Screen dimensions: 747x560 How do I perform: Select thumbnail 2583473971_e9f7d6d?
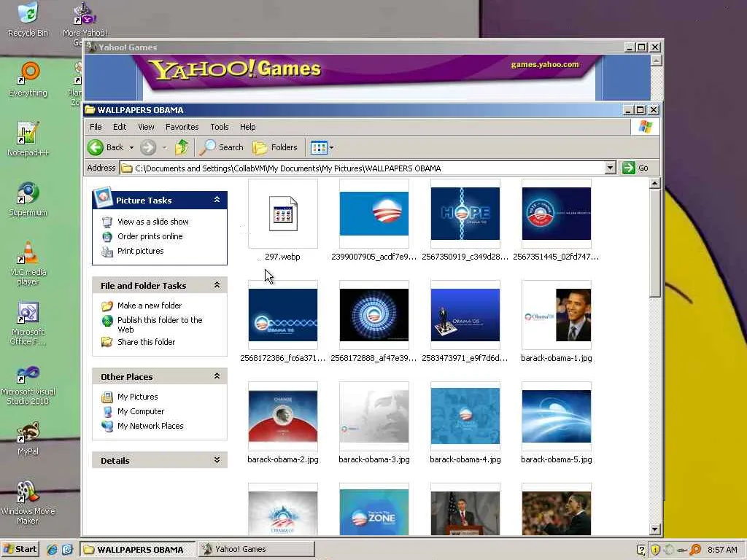(465, 315)
